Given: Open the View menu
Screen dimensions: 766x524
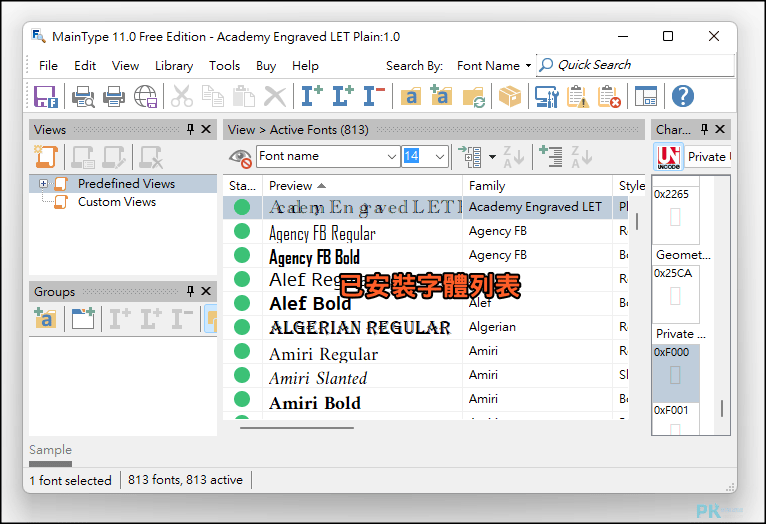Looking at the screenshot, I should click(x=126, y=66).
